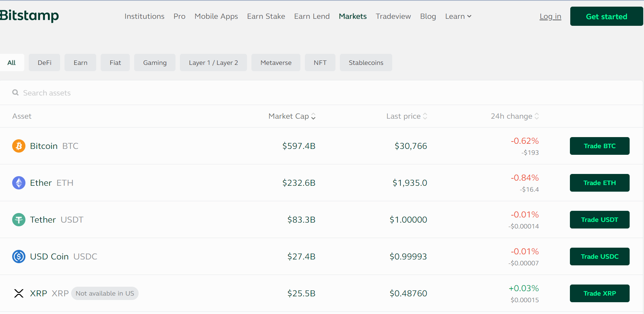
Task: Click Bitcoin last price $30,766
Action: click(x=411, y=146)
